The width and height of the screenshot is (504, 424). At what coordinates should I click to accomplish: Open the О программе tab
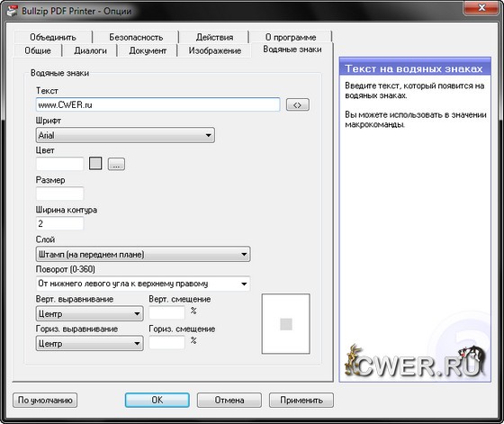(291, 37)
